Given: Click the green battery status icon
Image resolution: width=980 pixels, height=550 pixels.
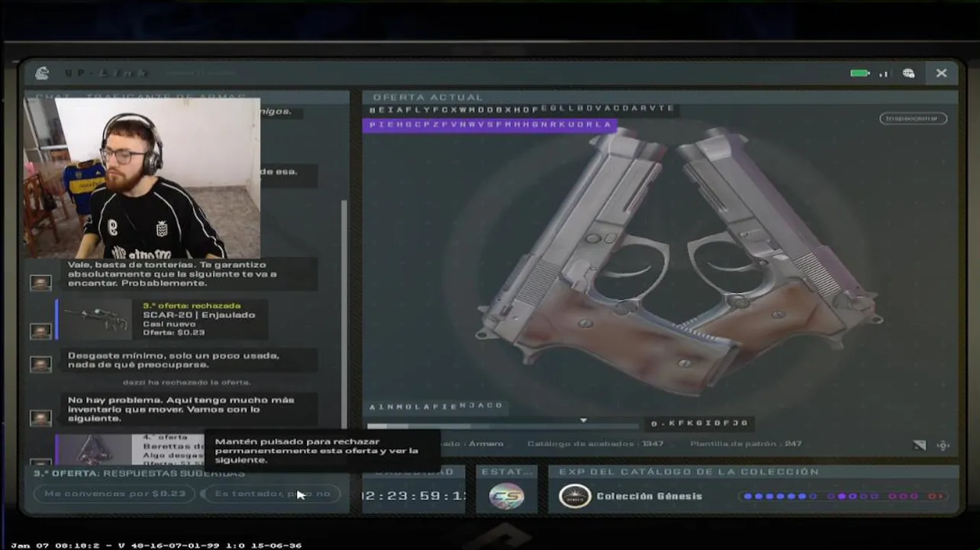Looking at the screenshot, I should click(860, 73).
